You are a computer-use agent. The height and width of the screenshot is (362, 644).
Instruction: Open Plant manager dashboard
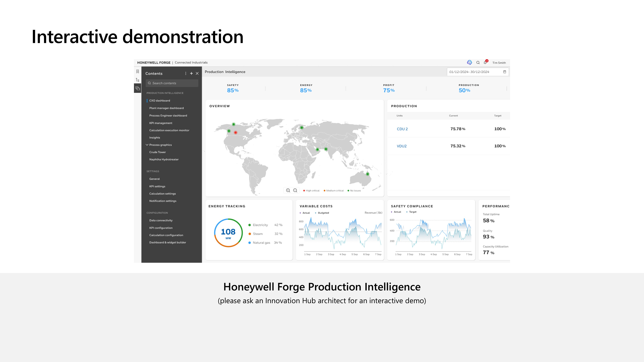(x=166, y=108)
